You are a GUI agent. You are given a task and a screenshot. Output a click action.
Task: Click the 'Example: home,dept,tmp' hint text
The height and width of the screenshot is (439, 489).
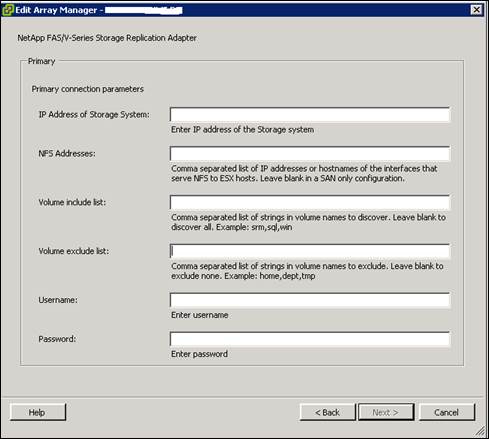point(270,276)
